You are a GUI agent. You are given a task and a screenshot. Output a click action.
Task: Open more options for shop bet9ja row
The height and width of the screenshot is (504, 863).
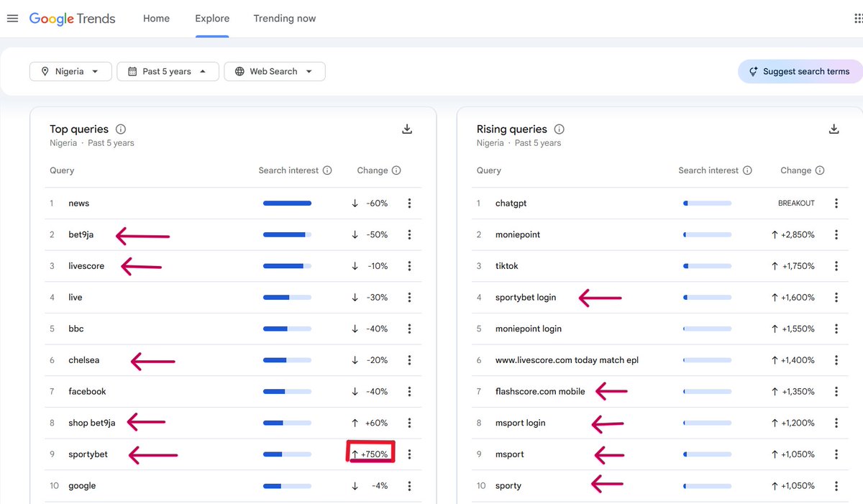[409, 423]
